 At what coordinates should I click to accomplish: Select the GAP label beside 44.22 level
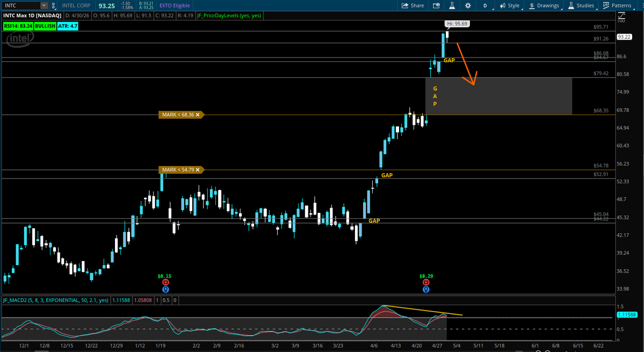pos(374,221)
